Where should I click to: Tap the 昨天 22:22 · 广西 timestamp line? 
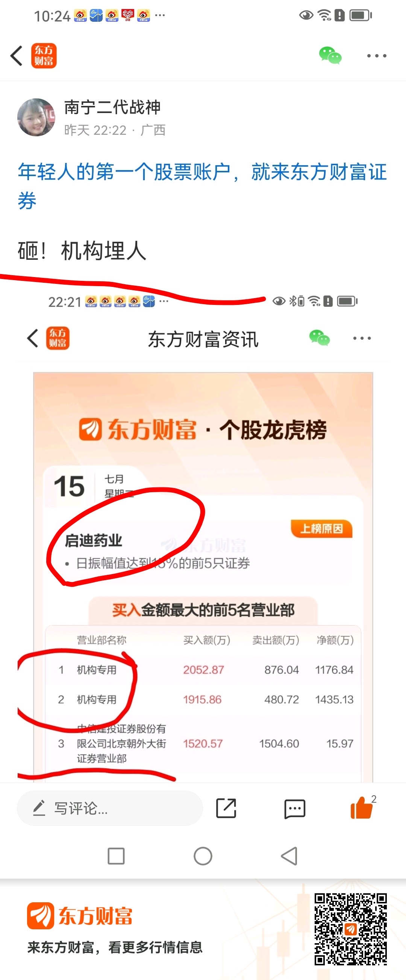115,130
